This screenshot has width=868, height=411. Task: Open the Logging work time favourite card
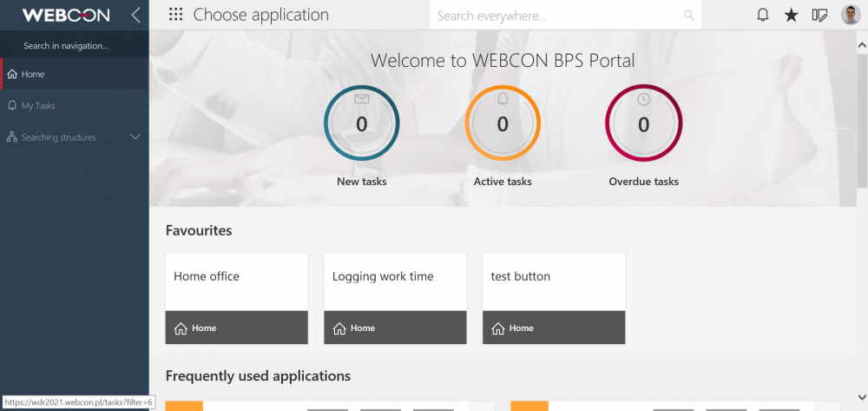click(395, 299)
